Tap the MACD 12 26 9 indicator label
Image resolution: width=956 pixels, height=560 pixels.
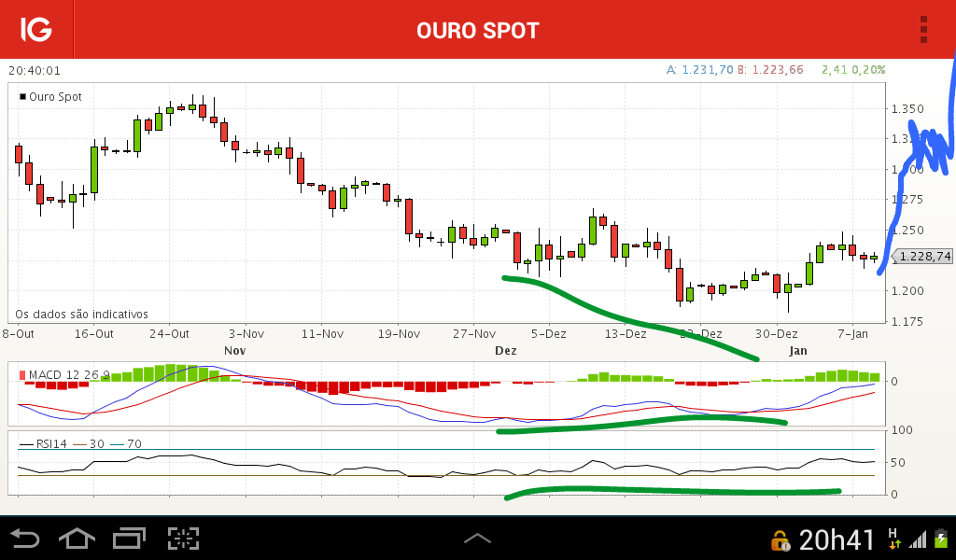click(65, 375)
